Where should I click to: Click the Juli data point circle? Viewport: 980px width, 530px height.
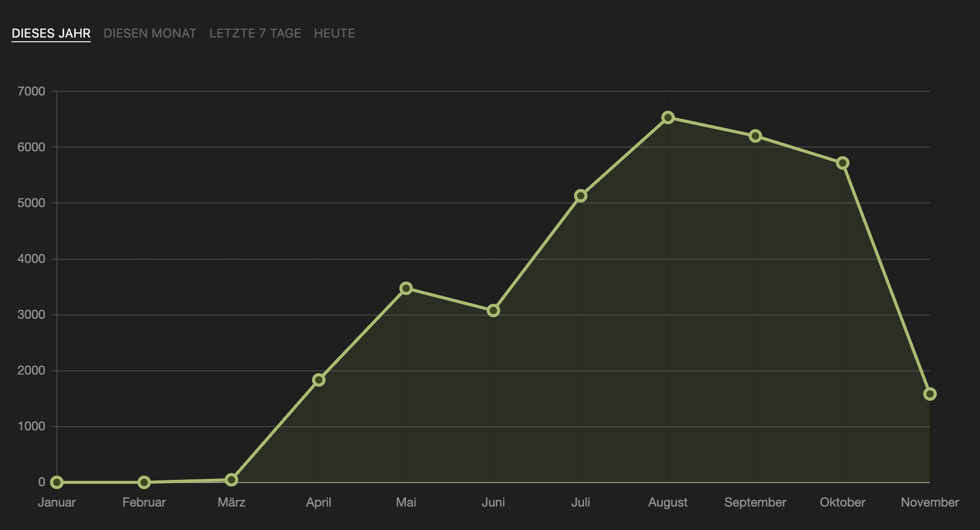point(580,196)
